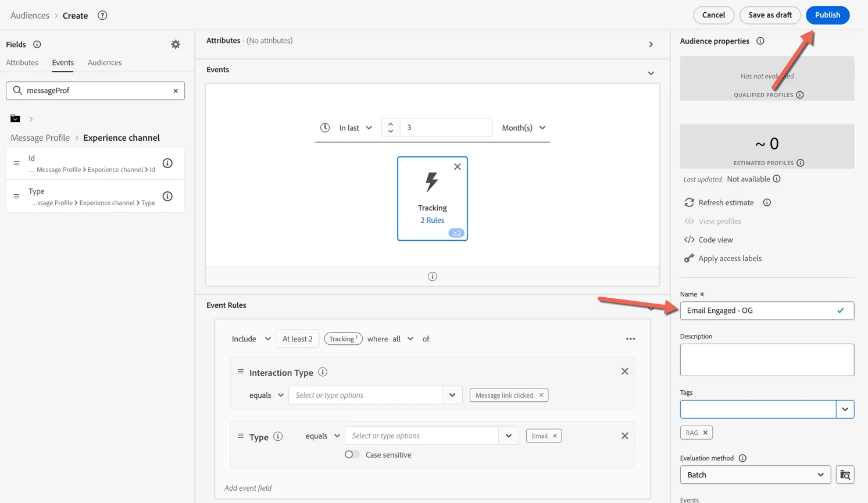Click Estimated Profiles info icon
868x503 pixels.
pyautogui.click(x=801, y=163)
